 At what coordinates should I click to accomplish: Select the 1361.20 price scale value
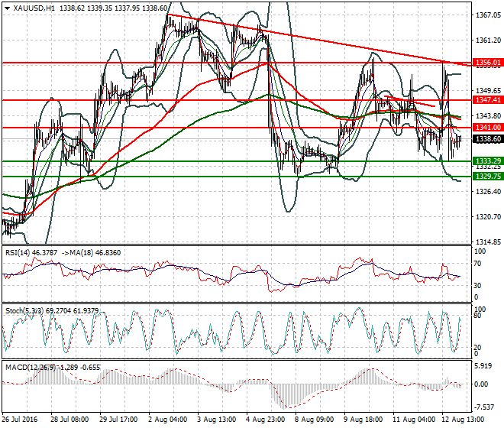click(488, 41)
